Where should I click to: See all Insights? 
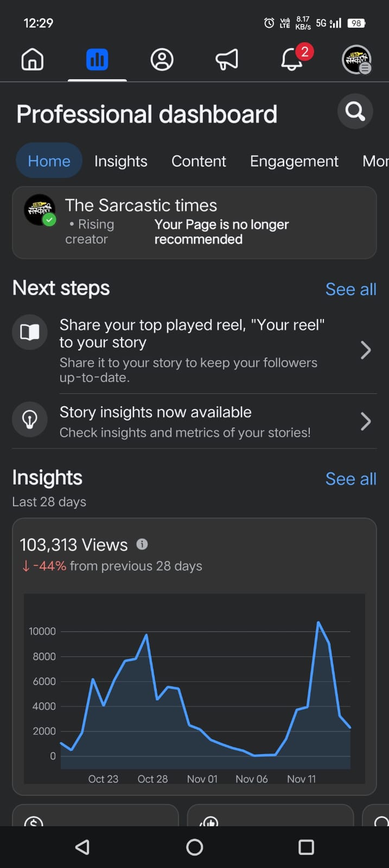(350, 479)
